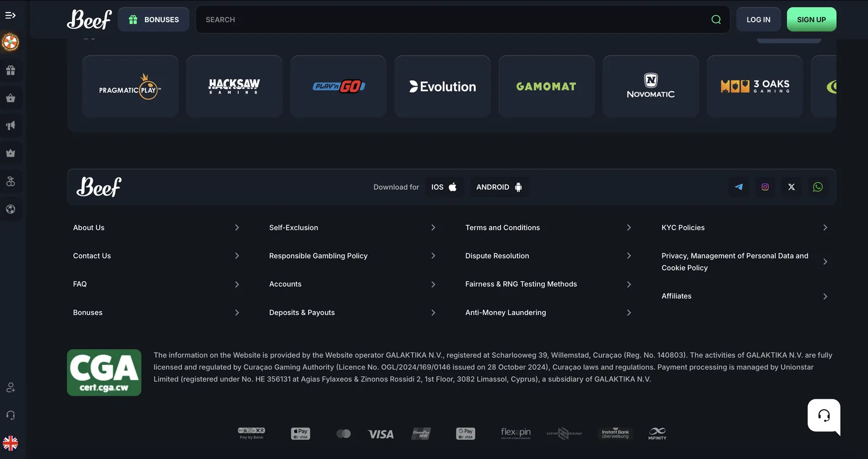Expand the About Us chevron
Viewport: 868px width, 459px height.
[x=237, y=228]
